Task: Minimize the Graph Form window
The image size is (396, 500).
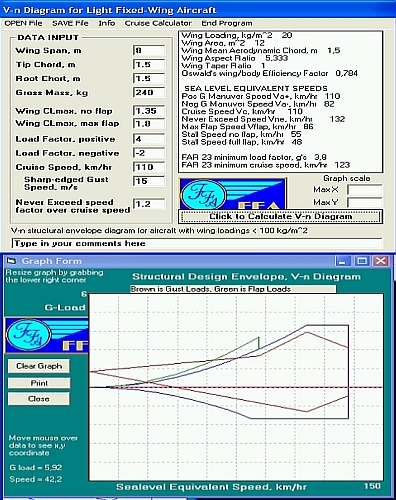Action: pos(343,261)
